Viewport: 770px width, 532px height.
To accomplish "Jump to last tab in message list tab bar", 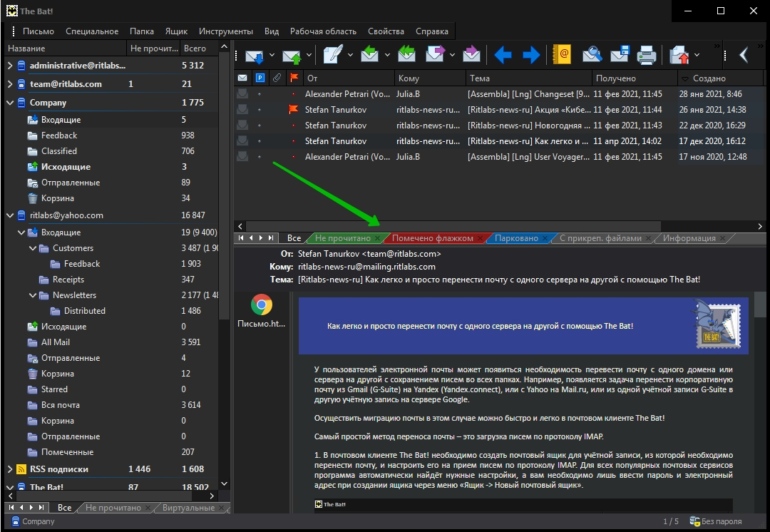I will coord(271,237).
